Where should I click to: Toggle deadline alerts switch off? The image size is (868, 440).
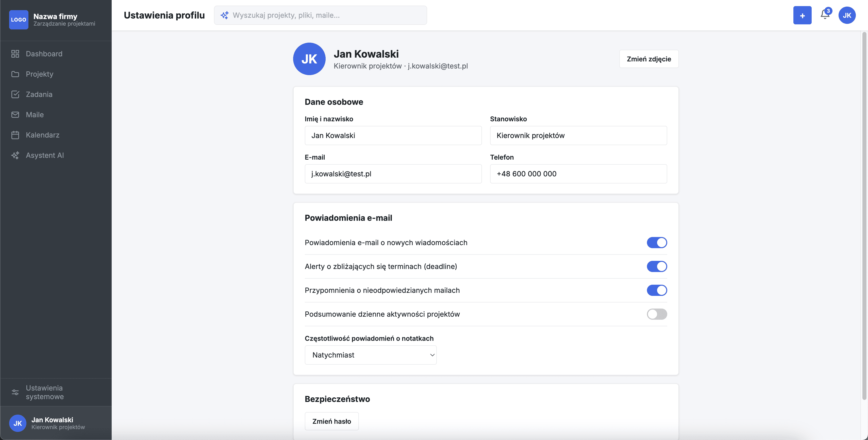[657, 266]
